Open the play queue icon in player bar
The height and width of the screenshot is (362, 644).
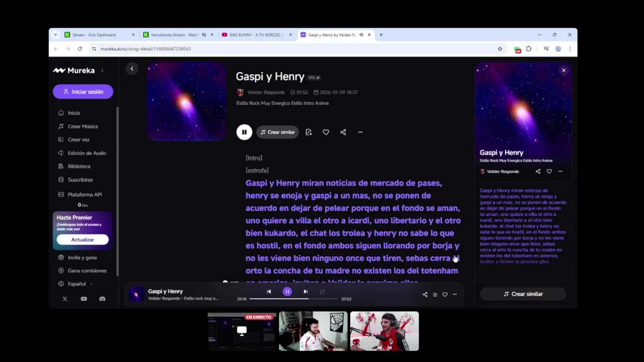point(435,295)
